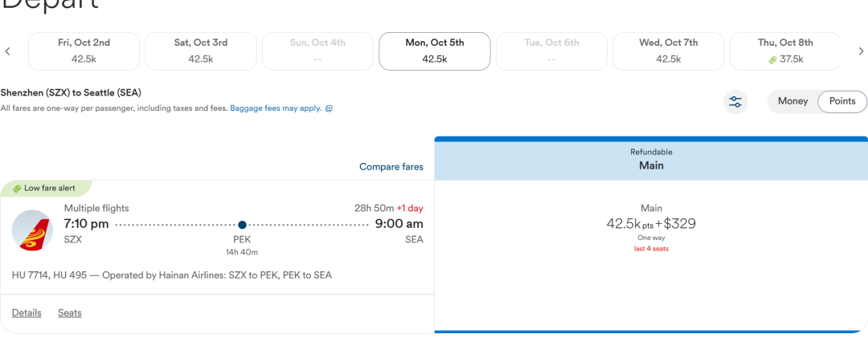
Task: Open Compare fares
Action: (x=391, y=166)
